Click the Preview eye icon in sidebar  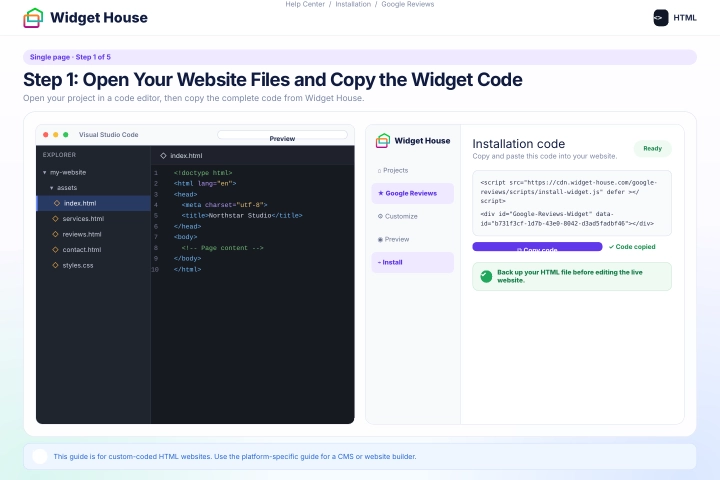pyautogui.click(x=380, y=239)
